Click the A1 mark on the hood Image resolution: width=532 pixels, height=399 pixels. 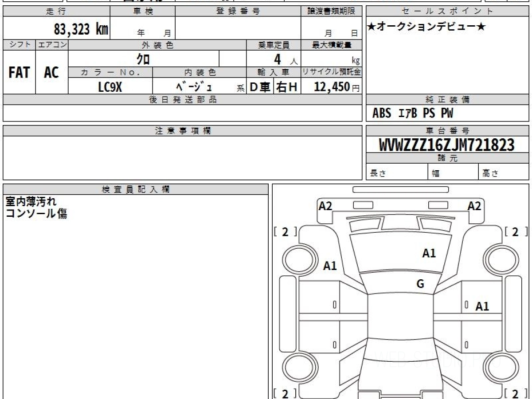coord(429,253)
